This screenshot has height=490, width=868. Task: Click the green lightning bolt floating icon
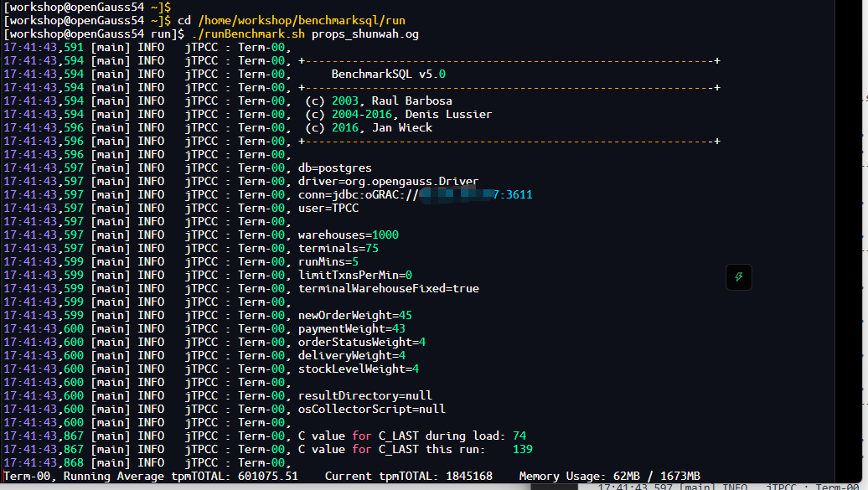[738, 277]
